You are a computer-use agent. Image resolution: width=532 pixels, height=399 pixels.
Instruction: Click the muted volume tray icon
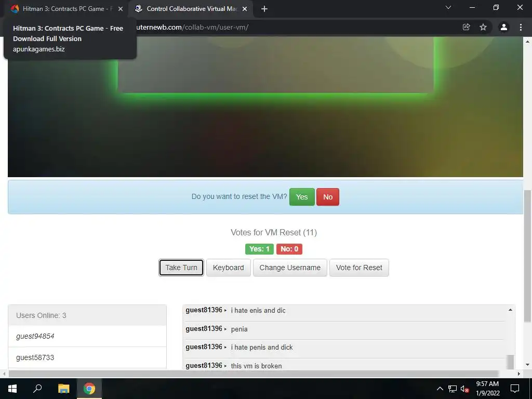(464, 389)
